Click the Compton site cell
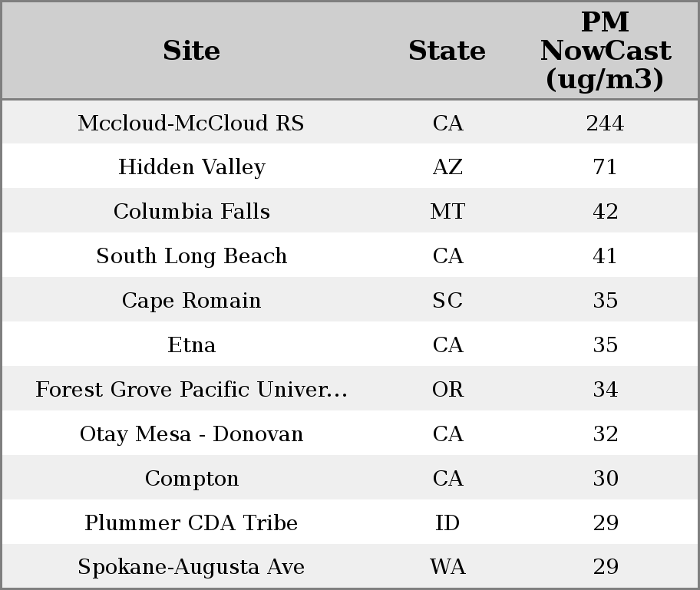This screenshot has height=590, width=700. pyautogui.click(x=191, y=479)
